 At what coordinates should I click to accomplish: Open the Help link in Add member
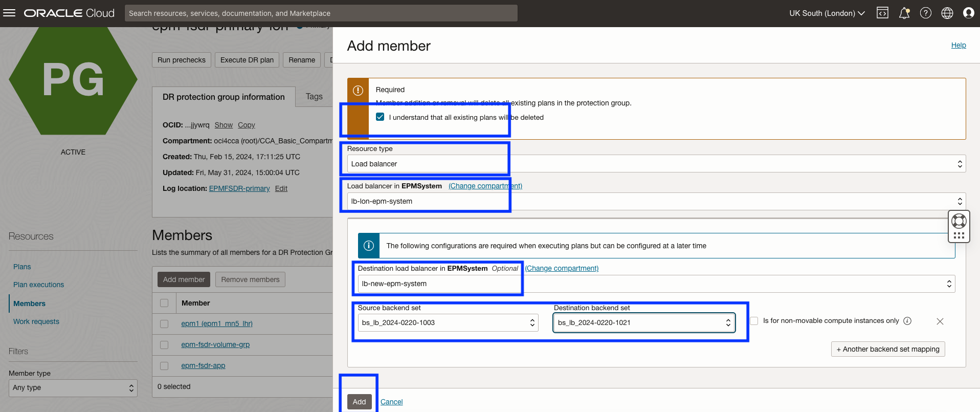[x=959, y=45]
